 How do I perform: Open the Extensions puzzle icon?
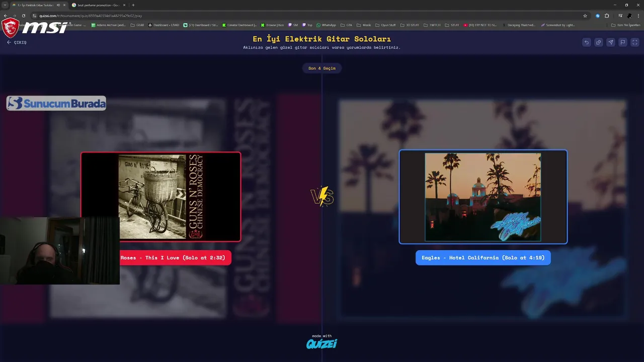(607, 16)
